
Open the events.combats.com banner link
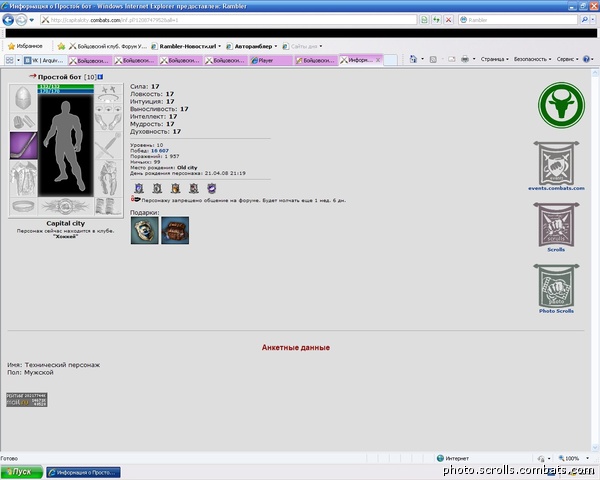(556, 166)
